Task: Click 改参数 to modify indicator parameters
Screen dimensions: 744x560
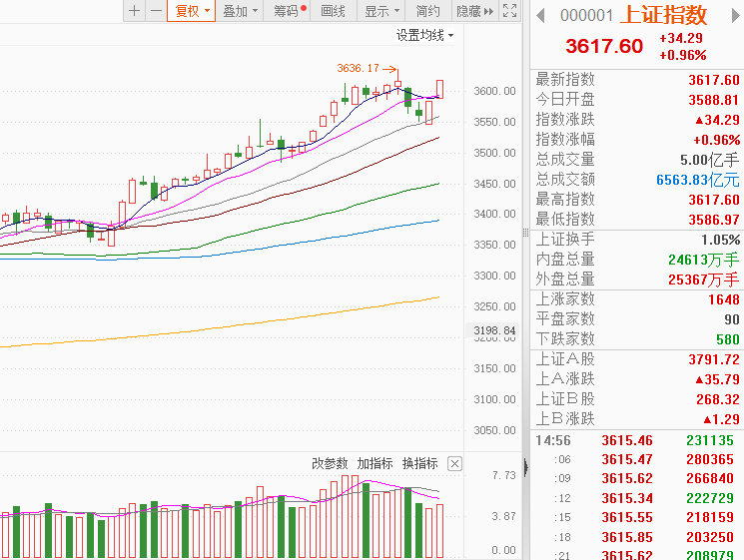Action: pos(330,463)
